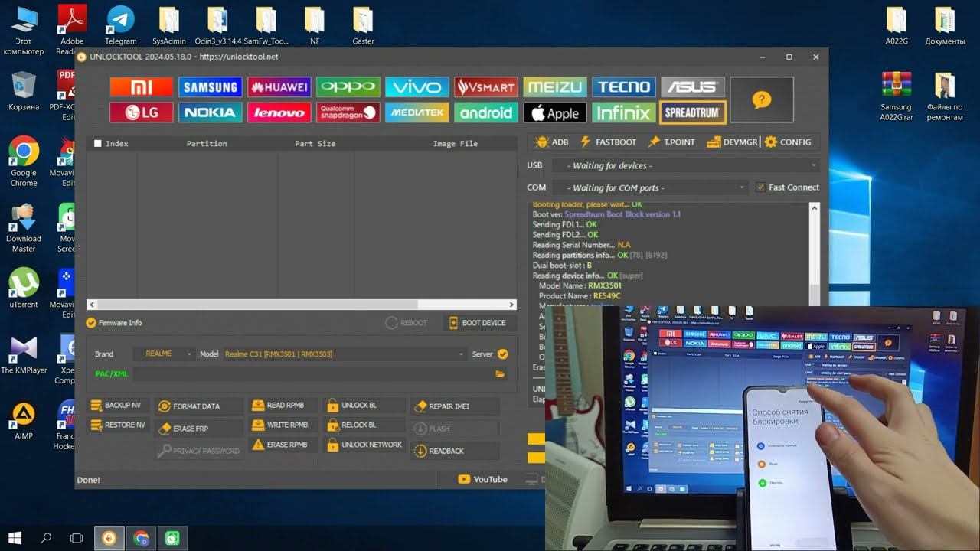The width and height of the screenshot is (980, 551).
Task: Click the RESTORE NV button
Action: pos(118,425)
